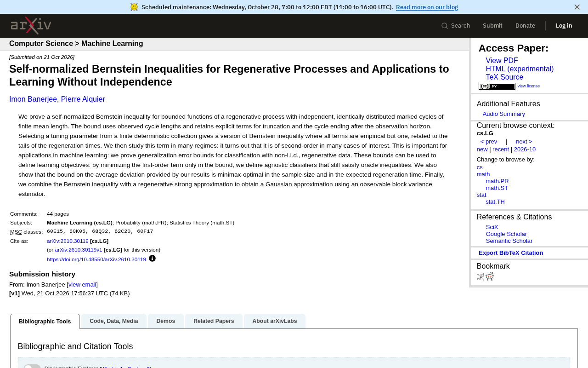
Task: Open the DOI info icon
Action: [x=153, y=259]
